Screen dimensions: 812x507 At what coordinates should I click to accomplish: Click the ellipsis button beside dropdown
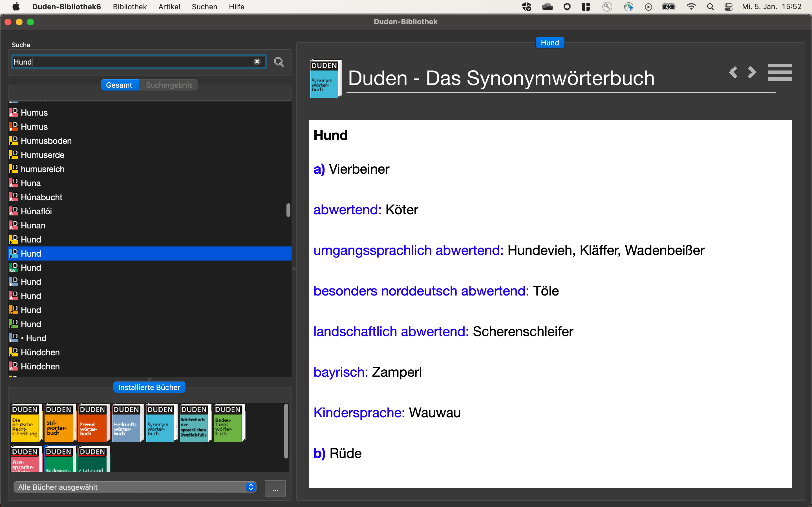(x=275, y=488)
